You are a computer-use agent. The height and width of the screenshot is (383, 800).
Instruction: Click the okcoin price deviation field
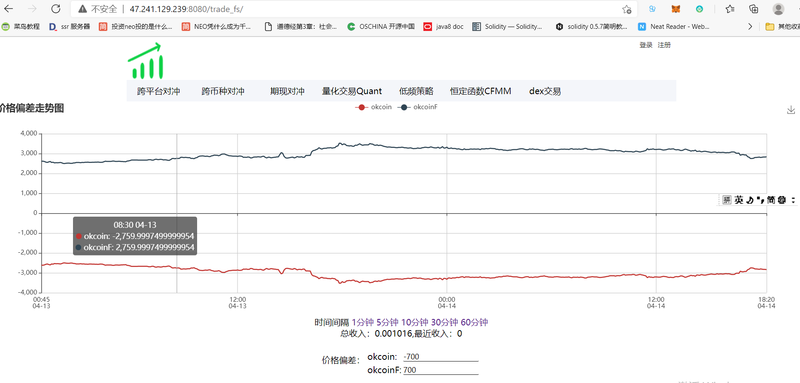441,357
